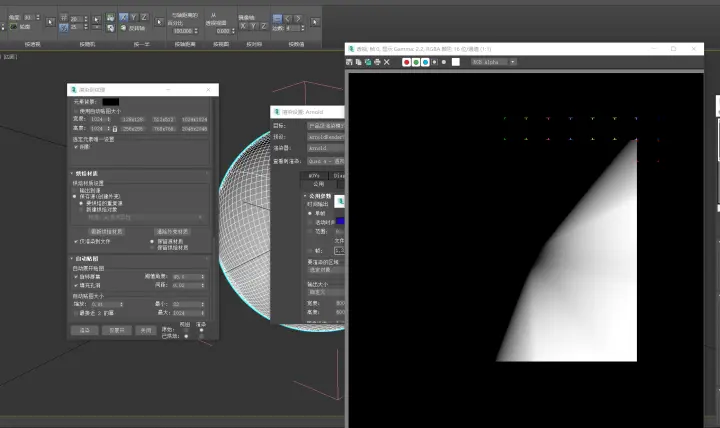720x428 pixels.
Task: Toggle the green channel display
Action: (416, 62)
